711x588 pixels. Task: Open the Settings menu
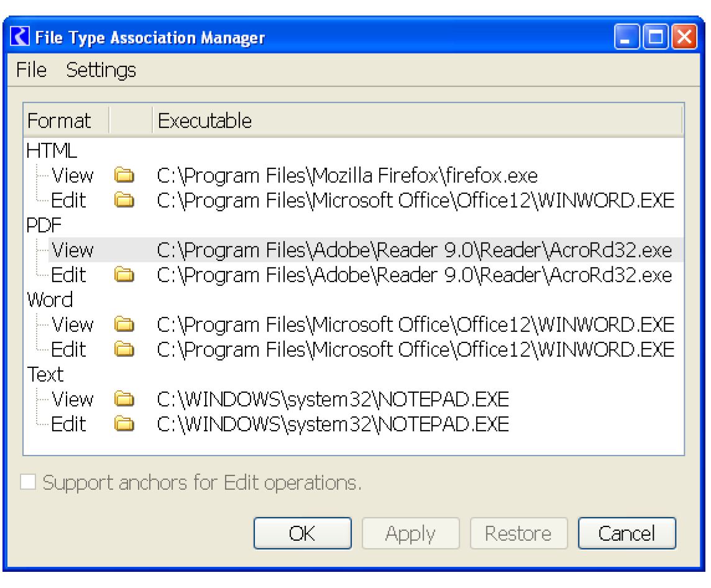(x=101, y=70)
